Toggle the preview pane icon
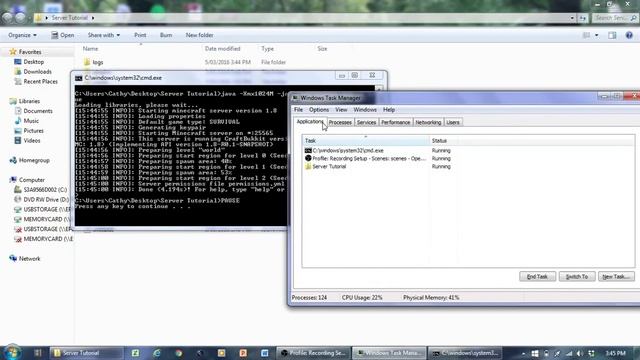Screen dimensions: 640x360 612,36
